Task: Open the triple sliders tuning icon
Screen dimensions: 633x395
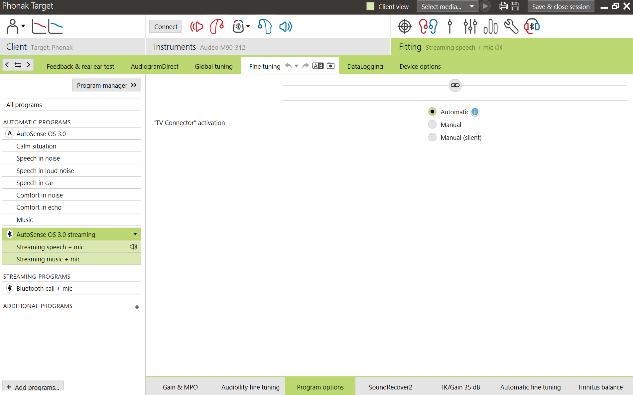Action: (x=470, y=27)
